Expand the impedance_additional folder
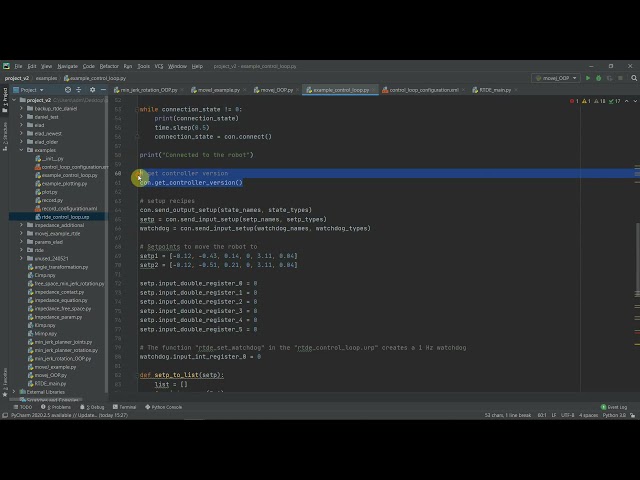Screen dimensions: 640x480 pyautogui.click(x=22, y=225)
